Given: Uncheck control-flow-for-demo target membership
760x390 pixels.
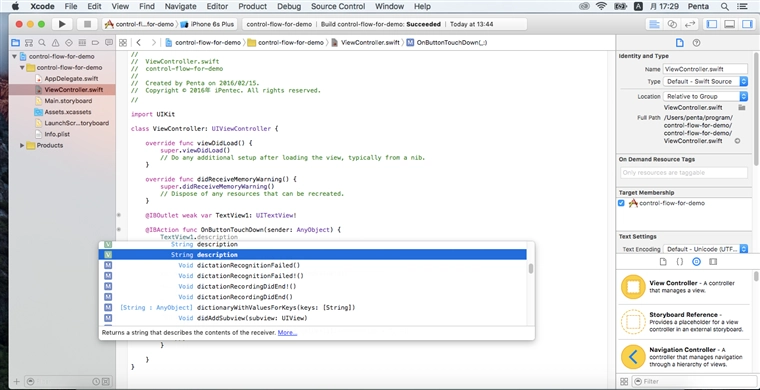Looking at the screenshot, I should (621, 203).
